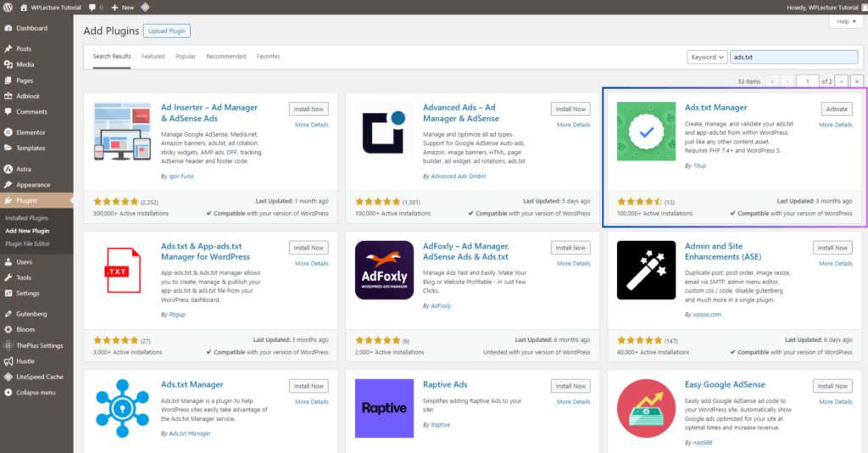This screenshot has width=868, height=453.
Task: Click green checkmark Ads.txt Manager thumbnail
Action: (x=646, y=131)
